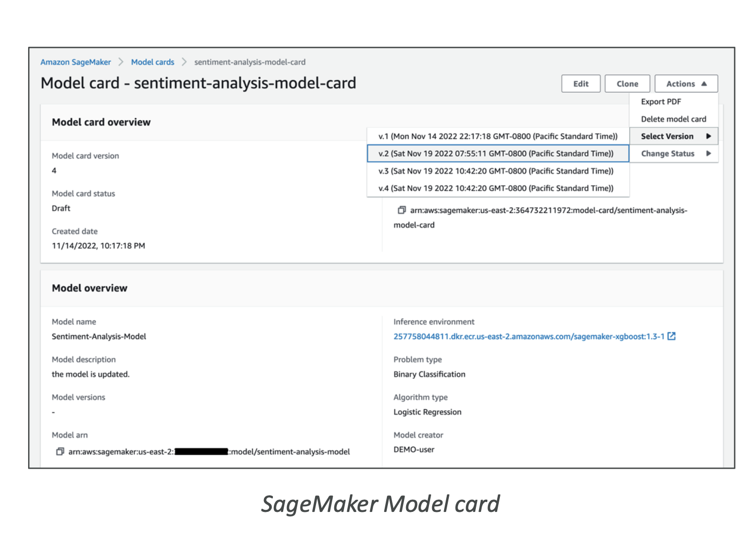Select Delete model card option
756x552 pixels.
pyautogui.click(x=673, y=119)
